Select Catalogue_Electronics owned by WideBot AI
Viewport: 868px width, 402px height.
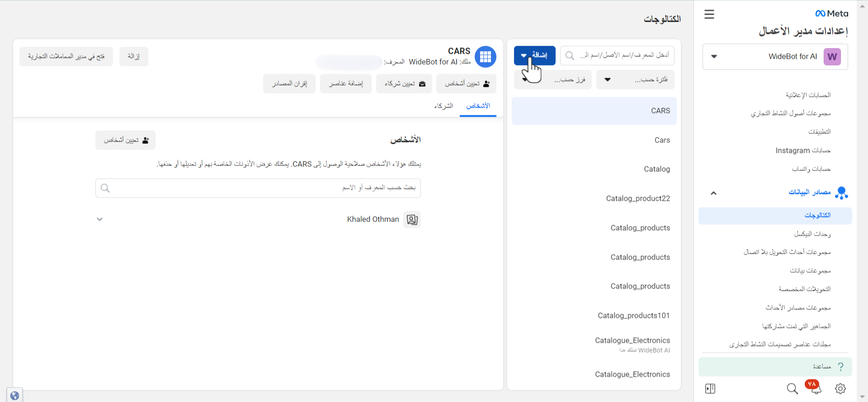[594, 345]
